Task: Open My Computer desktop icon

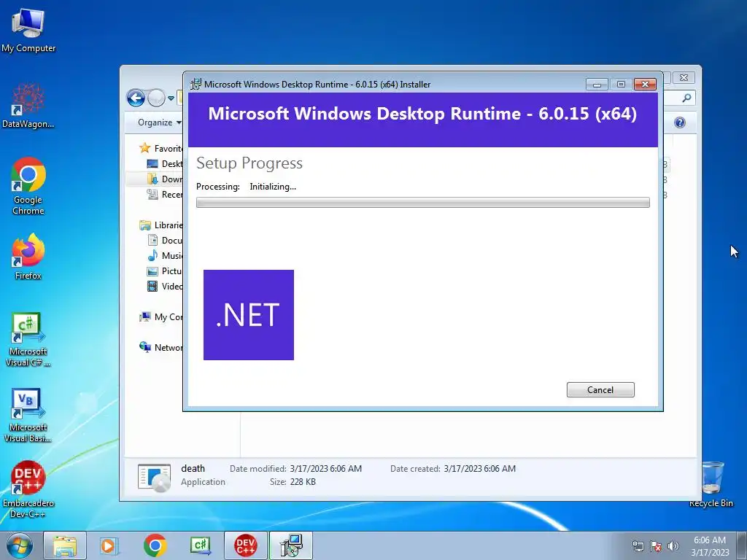Action: [28, 30]
